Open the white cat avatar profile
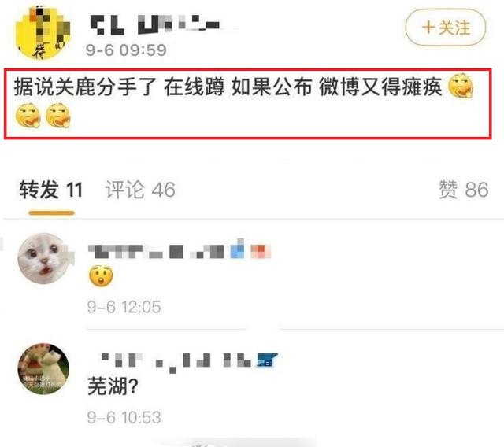The height and width of the screenshot is (447, 504). pyautogui.click(x=44, y=258)
